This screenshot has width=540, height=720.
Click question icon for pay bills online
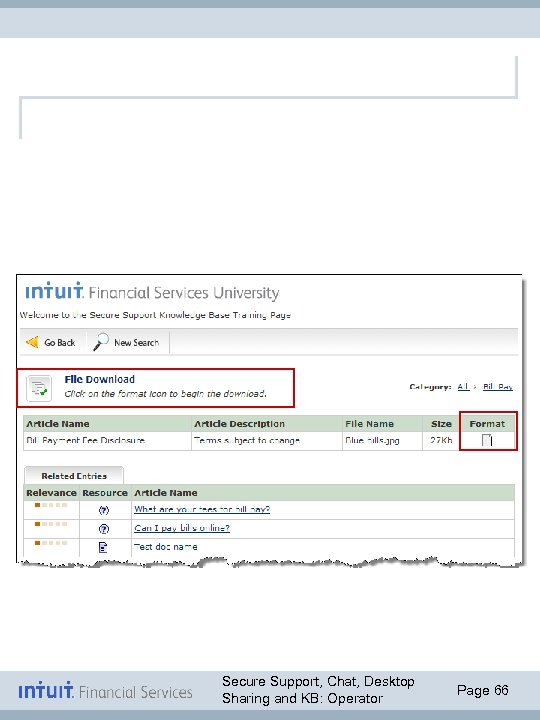click(104, 529)
